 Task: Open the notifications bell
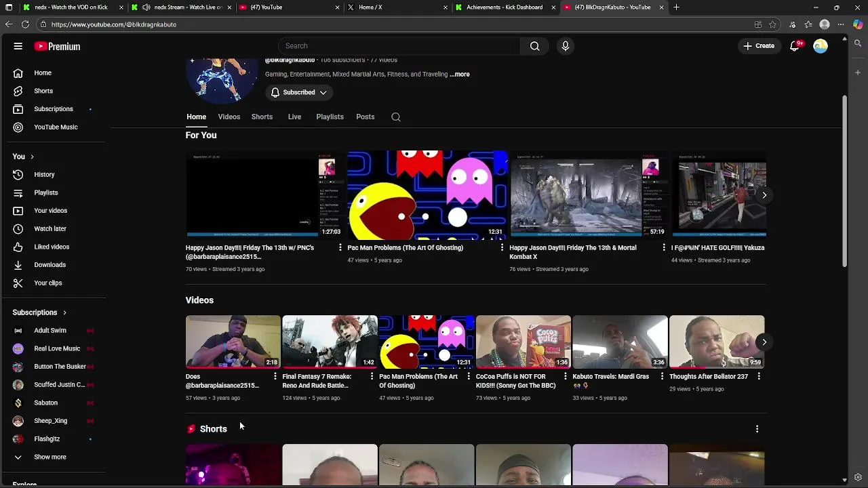tap(794, 46)
